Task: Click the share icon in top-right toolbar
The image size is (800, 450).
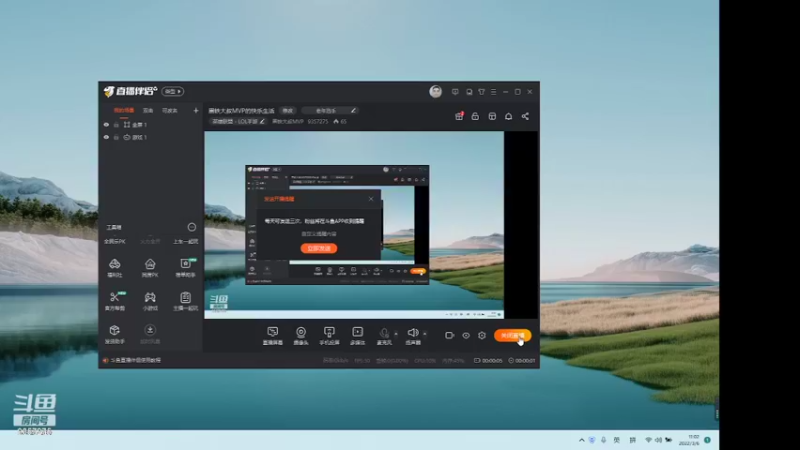Action: [x=525, y=116]
